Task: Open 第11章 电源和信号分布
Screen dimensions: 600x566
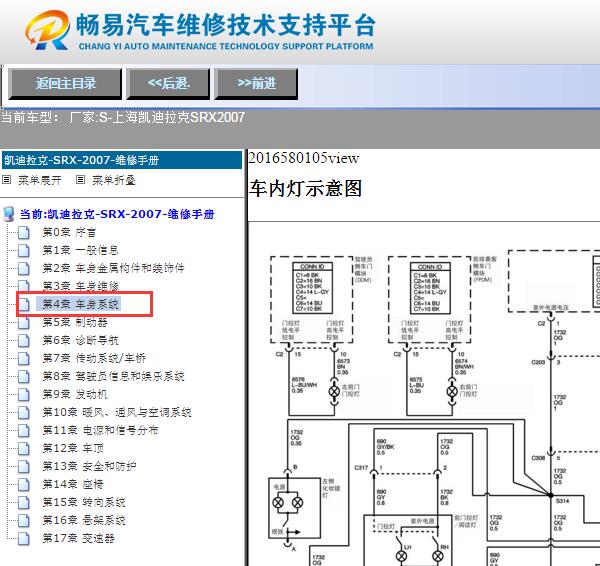Action: coord(100,430)
